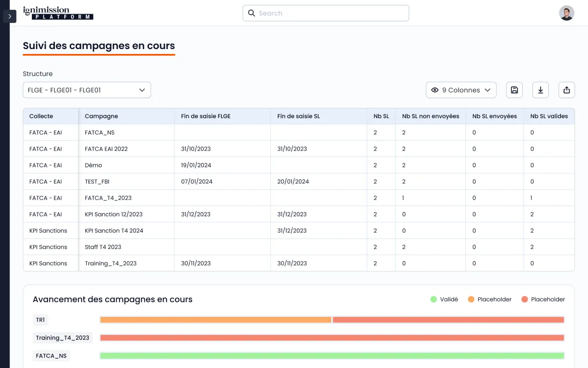Click the download icon button
Screen dimensions: 588x368
coord(540,90)
